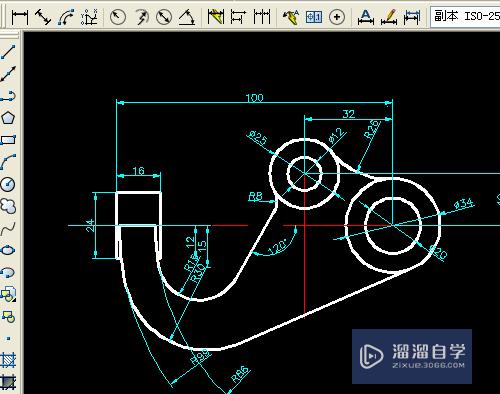Open the dimension style dropdown ISO-25
The image size is (500, 394).
pyautogui.click(x=465, y=16)
